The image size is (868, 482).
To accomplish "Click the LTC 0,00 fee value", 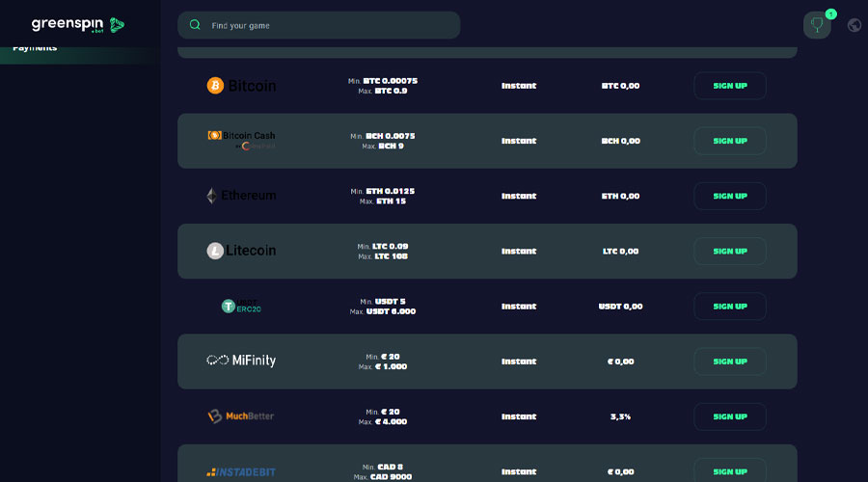I will [x=620, y=252].
